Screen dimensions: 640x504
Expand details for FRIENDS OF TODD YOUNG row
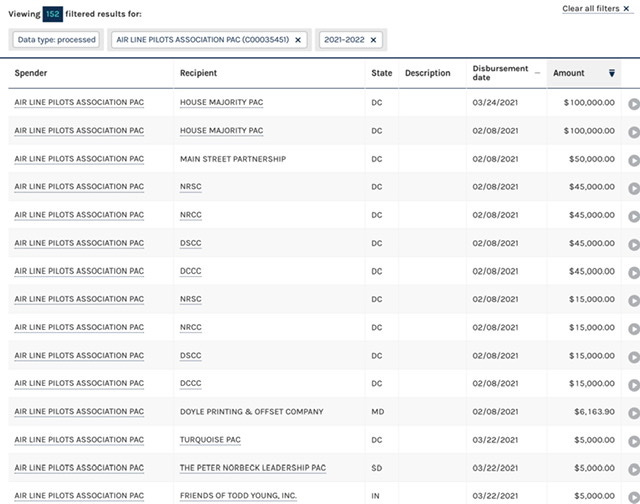[633, 497]
